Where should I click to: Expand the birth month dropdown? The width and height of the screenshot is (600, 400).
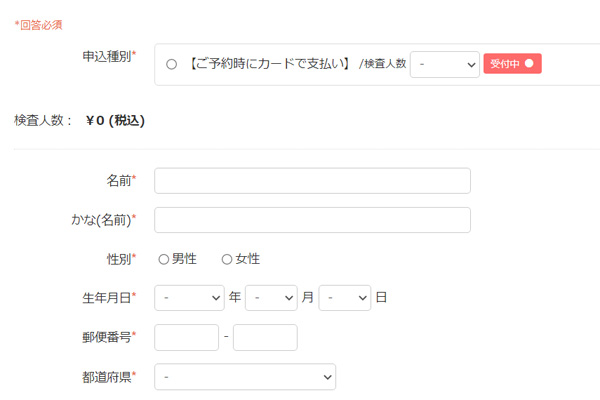coord(271,298)
